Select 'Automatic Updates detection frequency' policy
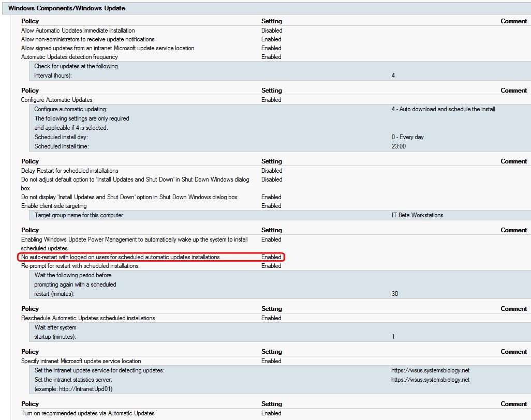The width and height of the screenshot is (531, 420). point(69,57)
